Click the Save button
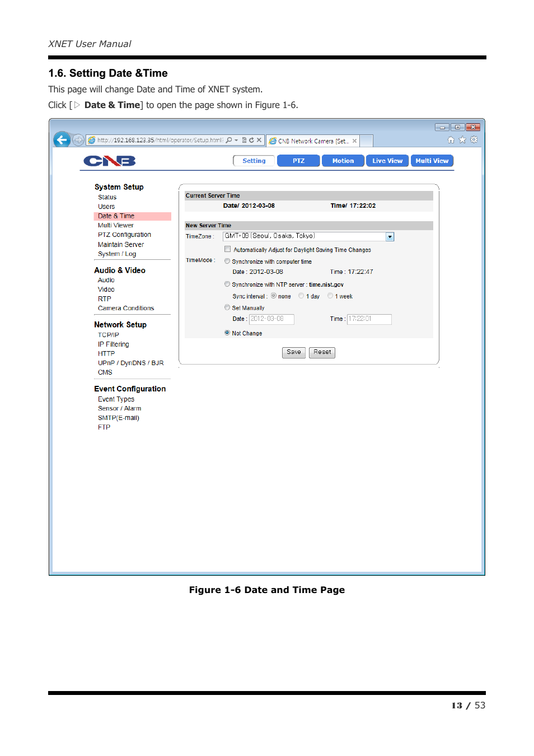534x756 pixels. 294,352
